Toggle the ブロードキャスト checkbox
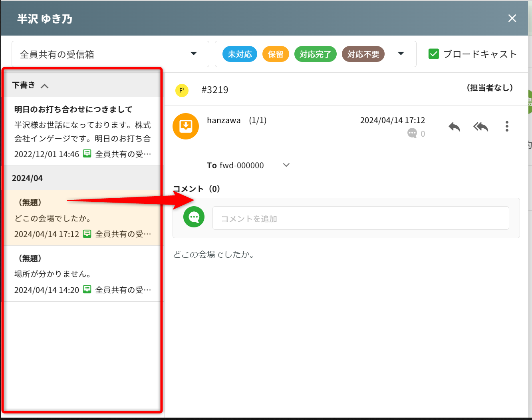This screenshot has height=420, width=532. point(433,54)
